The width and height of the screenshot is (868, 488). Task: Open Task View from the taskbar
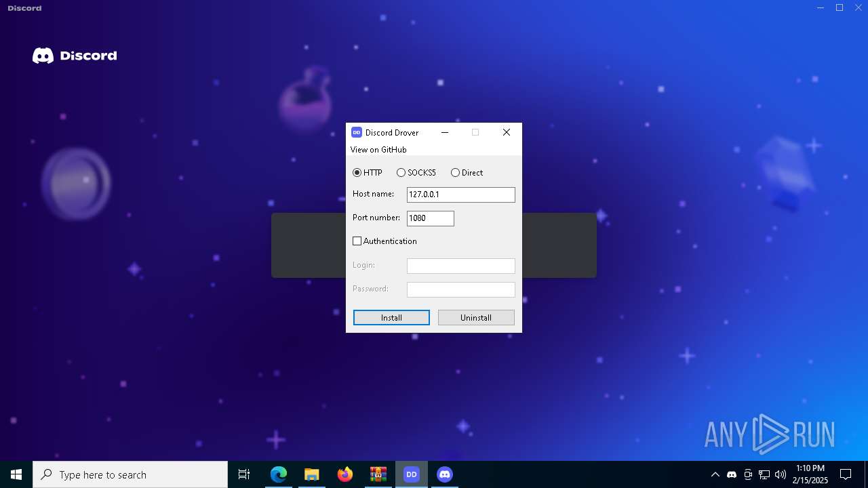coord(244,474)
